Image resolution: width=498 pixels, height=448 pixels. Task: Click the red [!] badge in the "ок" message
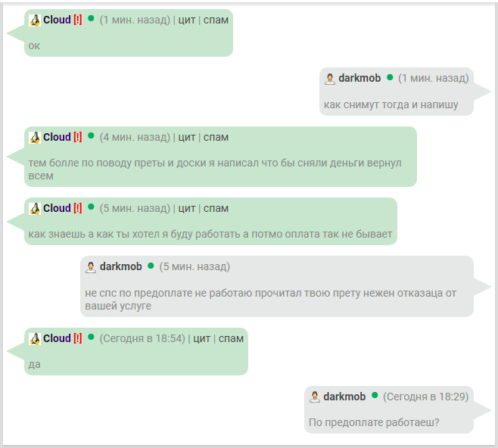point(77,20)
